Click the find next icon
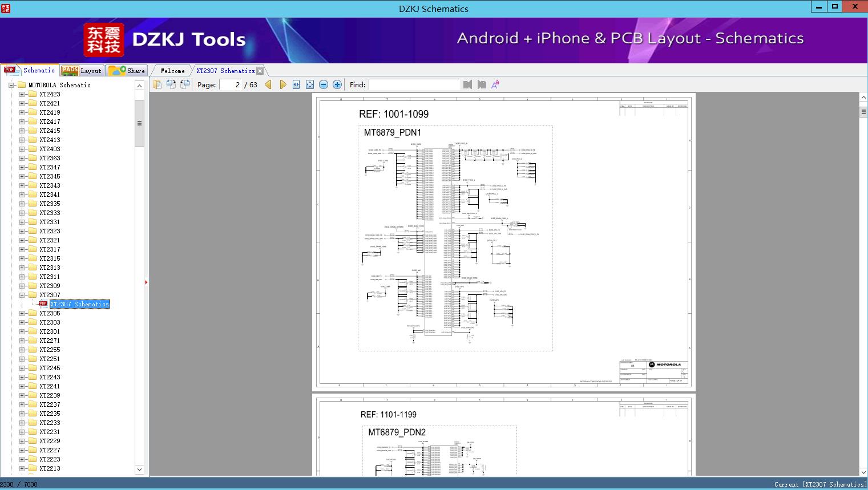 click(x=482, y=84)
